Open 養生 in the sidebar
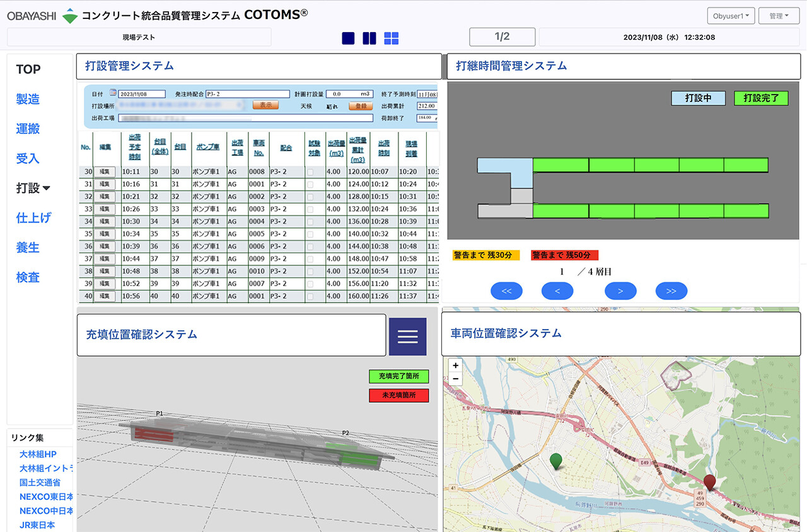 click(x=28, y=248)
